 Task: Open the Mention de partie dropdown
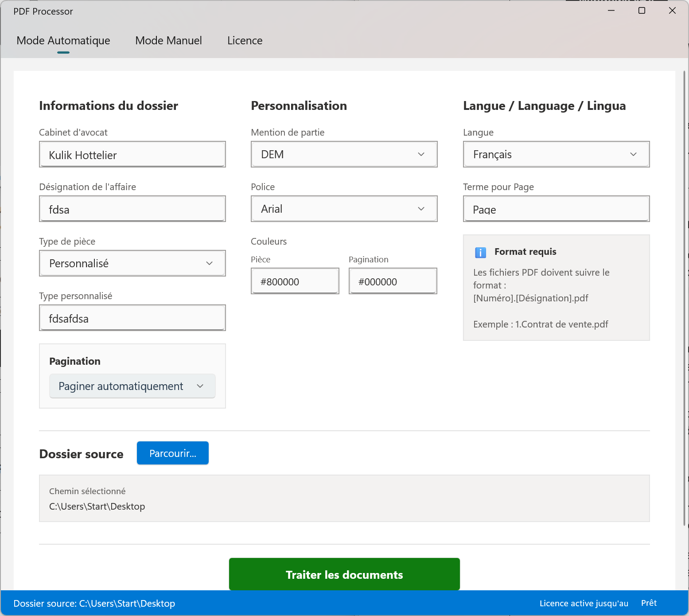coord(344,154)
